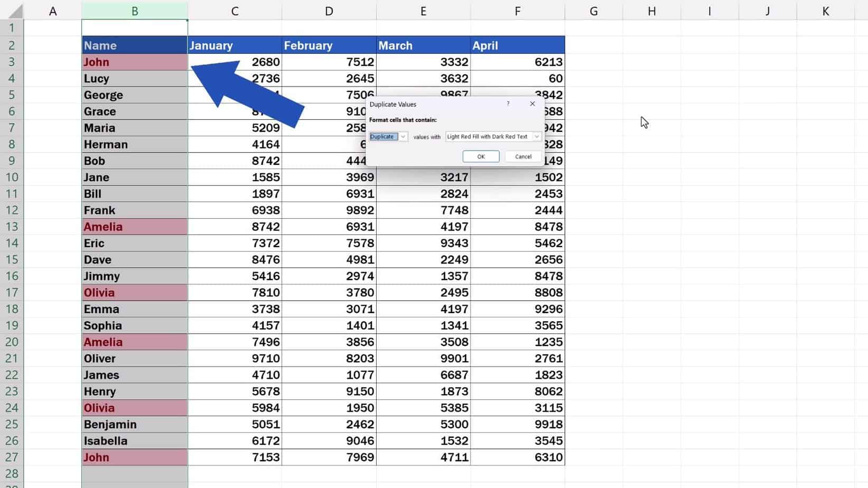Select column F header
Screen dimensions: 868x488
pos(517,10)
